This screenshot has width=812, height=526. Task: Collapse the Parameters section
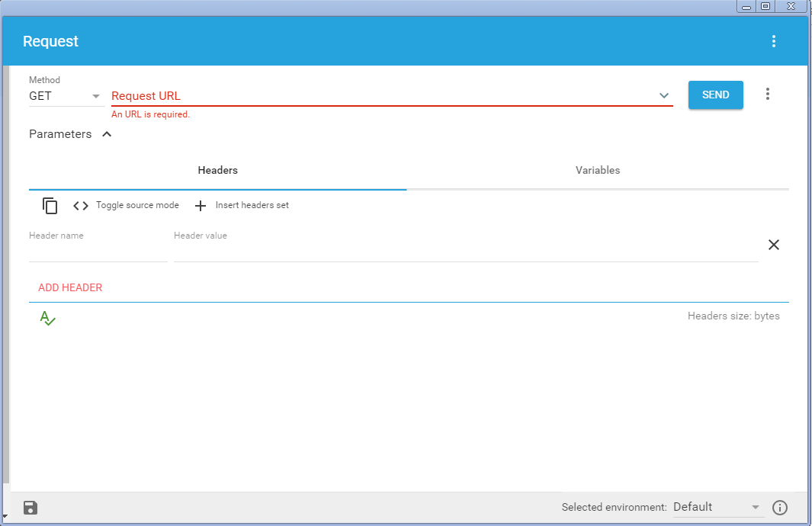pos(107,133)
